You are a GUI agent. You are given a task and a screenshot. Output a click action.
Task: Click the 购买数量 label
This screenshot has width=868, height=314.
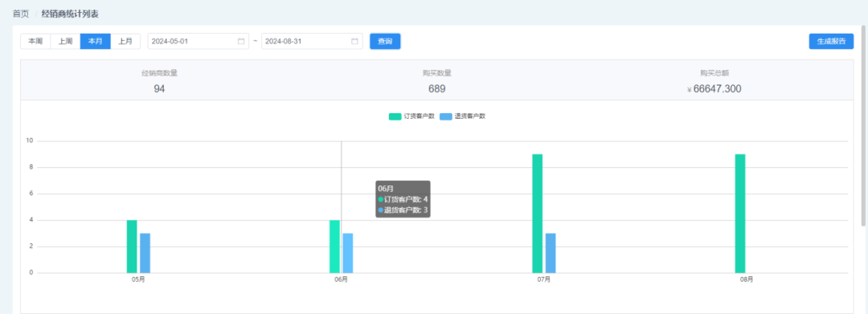coord(436,73)
